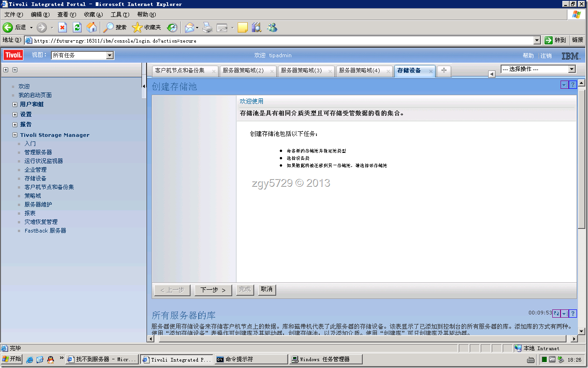Click the Print icon in toolbar
This screenshot has height=368, width=588.
pos(207,27)
